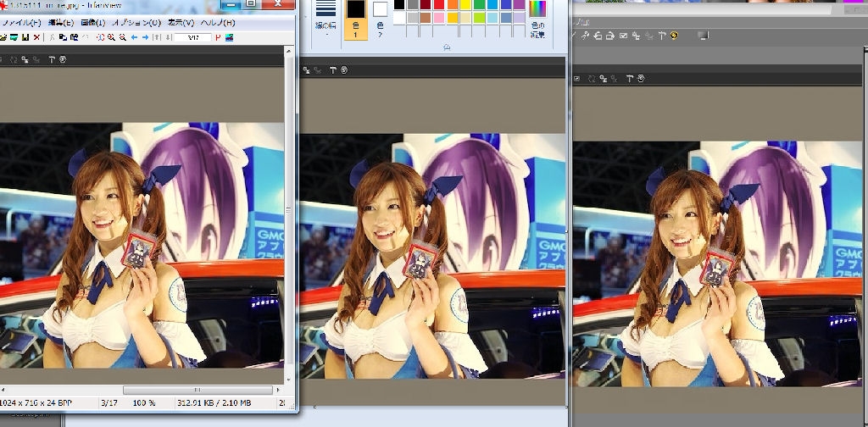Pick the yellow swatch in Paint palette
The height and width of the screenshot is (427, 868).
click(465, 4)
